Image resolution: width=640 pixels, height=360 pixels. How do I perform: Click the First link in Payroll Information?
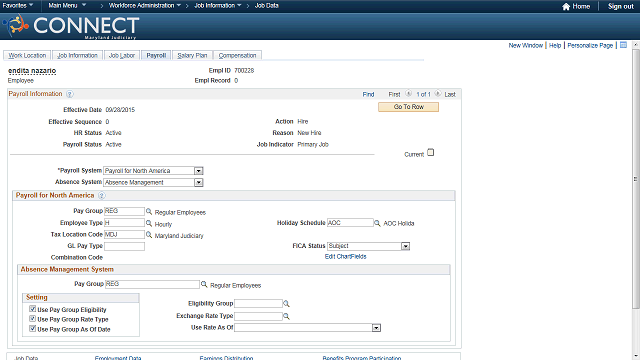tap(394, 94)
